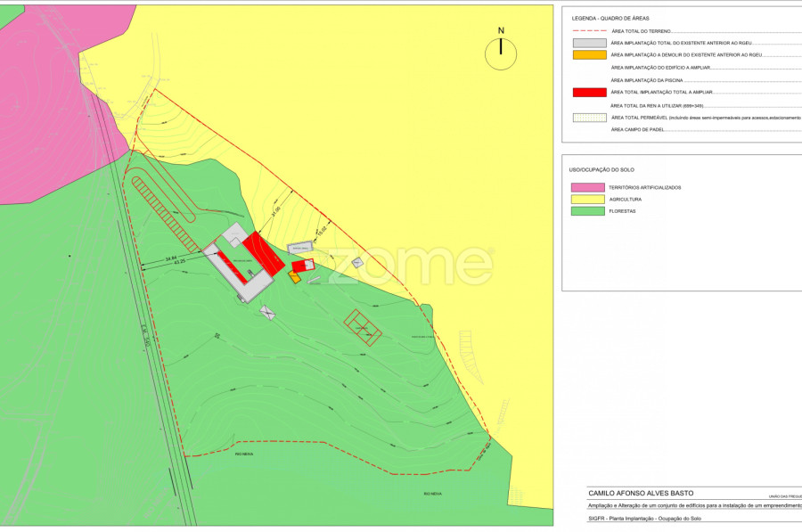Click the green Florestas legend swatch
Image resolution: width=802 pixels, height=532 pixels.
point(587,211)
